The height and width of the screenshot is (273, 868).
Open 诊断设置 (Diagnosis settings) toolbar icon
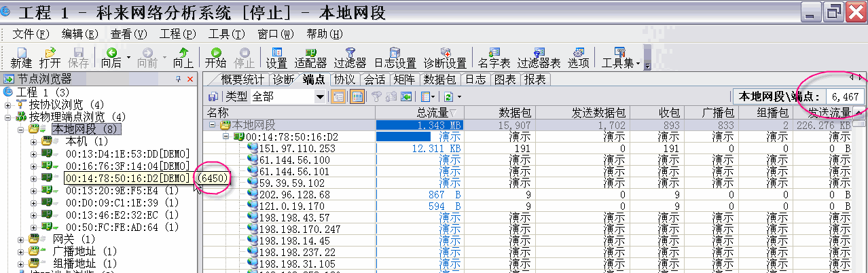445,57
